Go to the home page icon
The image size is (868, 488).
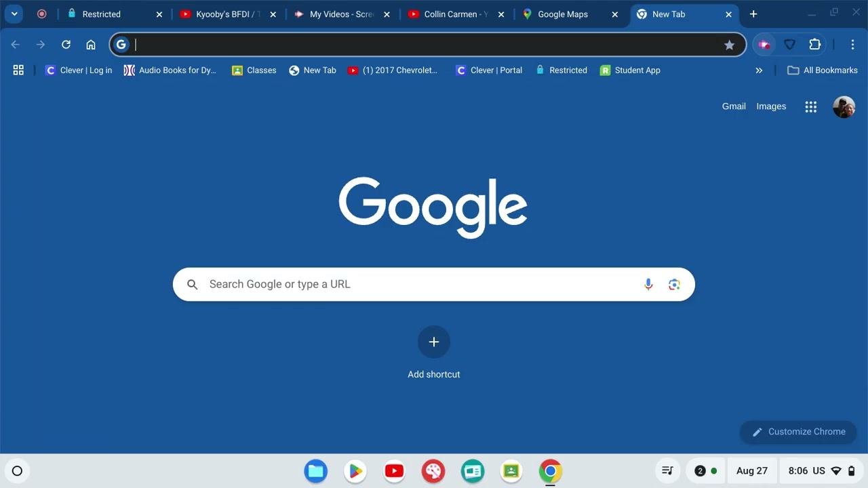pos(91,45)
